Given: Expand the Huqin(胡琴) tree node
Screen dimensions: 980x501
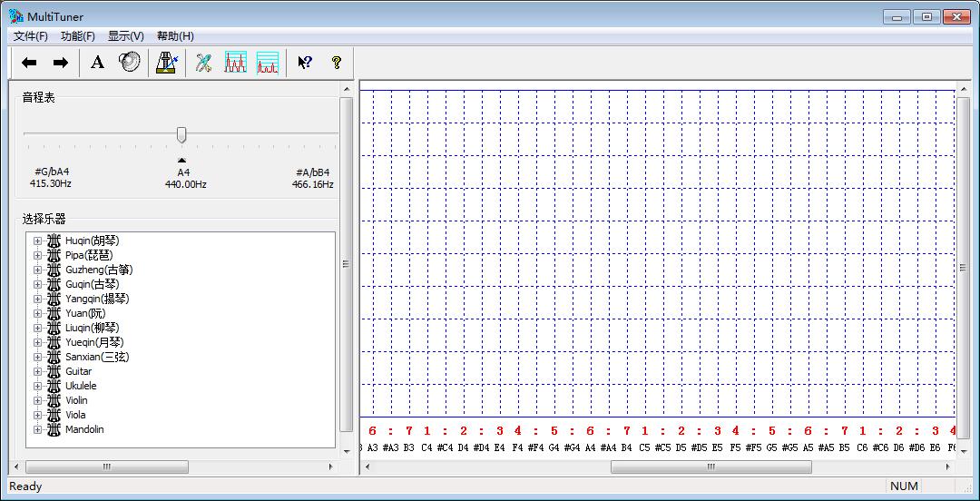Looking at the screenshot, I should [37, 241].
